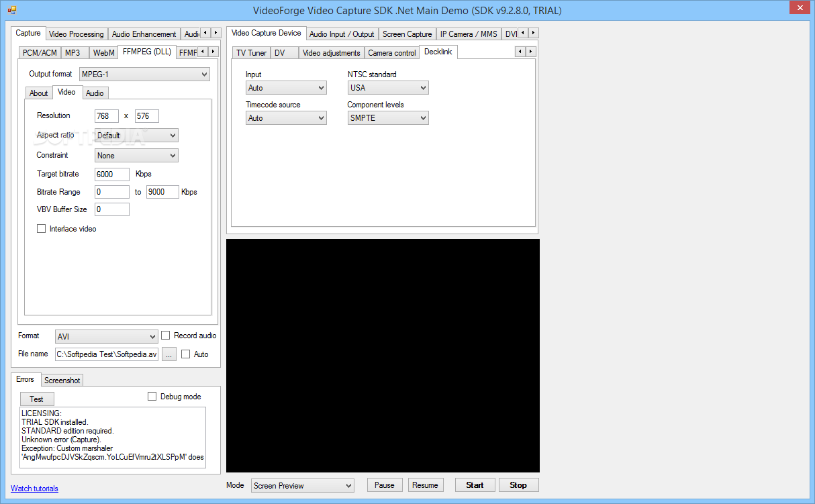Screen dimensions: 815x504
Task: Click the "TRIAL SDK installed." log line
Action: click(x=55, y=422)
